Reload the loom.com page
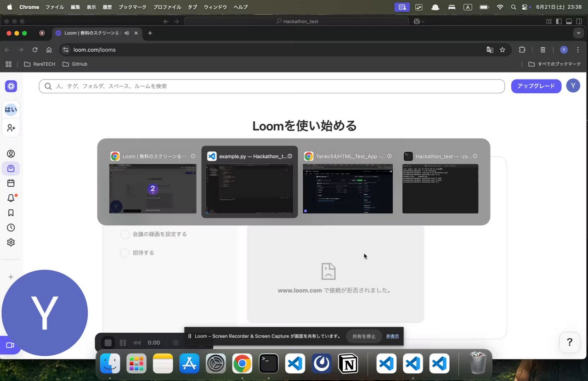Image resolution: width=588 pixels, height=381 pixels. coord(35,50)
